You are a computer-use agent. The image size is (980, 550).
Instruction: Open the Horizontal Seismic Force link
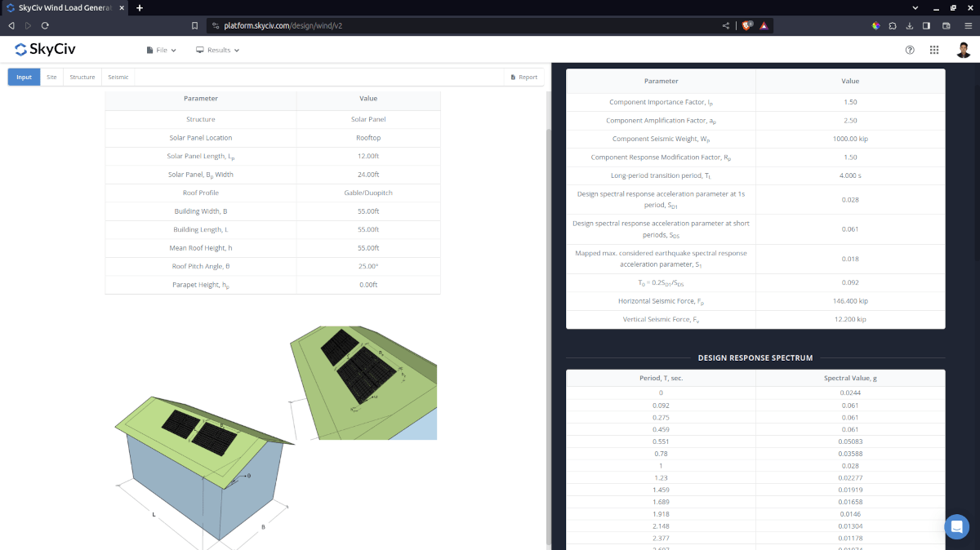pyautogui.click(x=661, y=300)
